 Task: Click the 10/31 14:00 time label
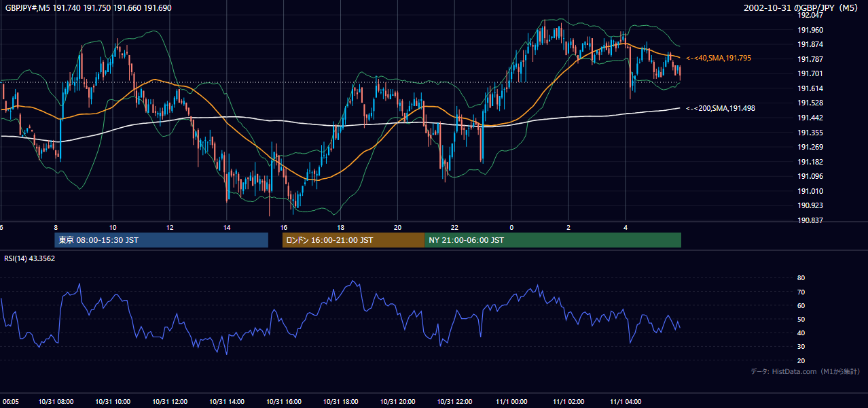(x=227, y=402)
